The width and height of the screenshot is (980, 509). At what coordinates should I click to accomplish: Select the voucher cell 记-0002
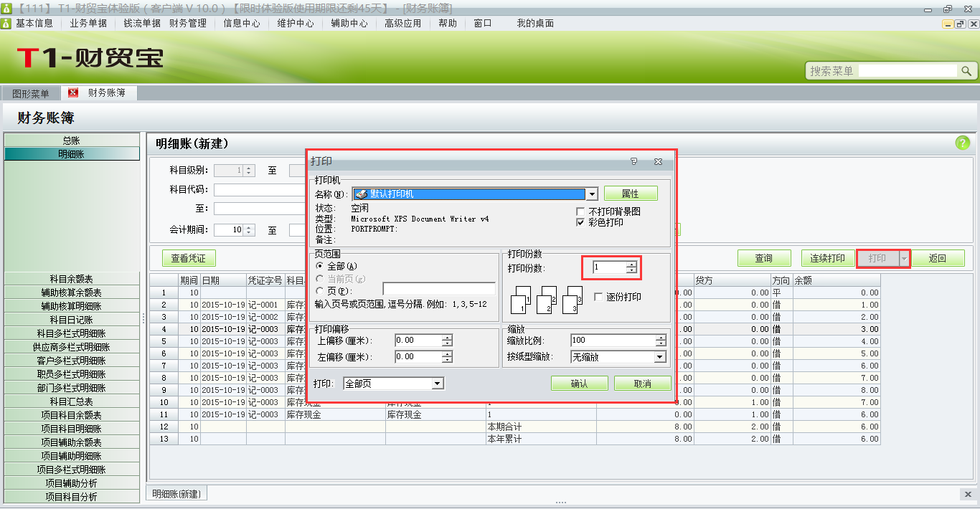(x=265, y=317)
